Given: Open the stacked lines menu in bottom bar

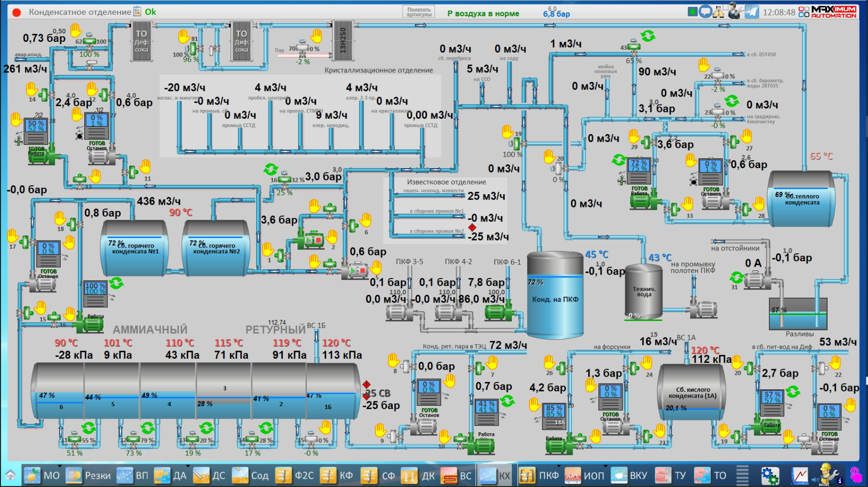Looking at the screenshot, I should pos(742,476).
